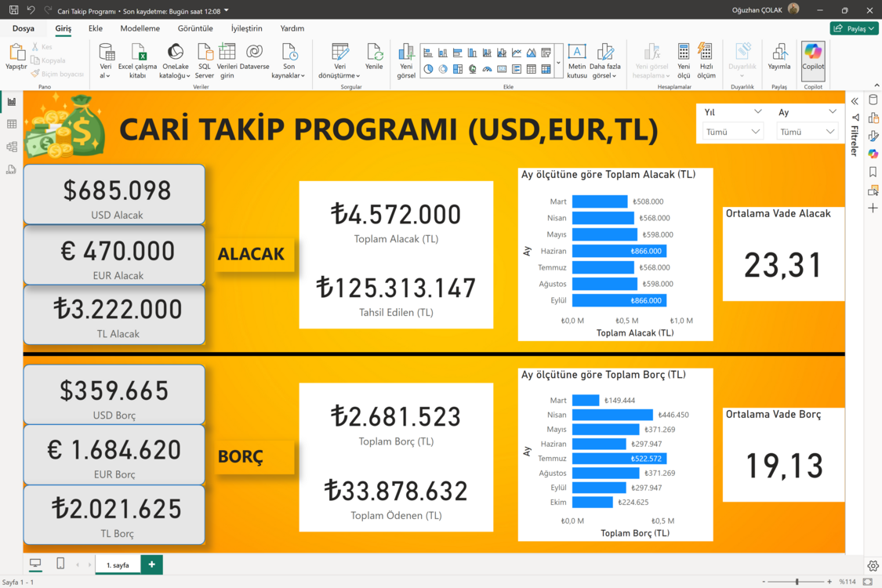Viewport: 882px width, 588px height.
Task: Save the report with disk icon
Action: point(13,10)
